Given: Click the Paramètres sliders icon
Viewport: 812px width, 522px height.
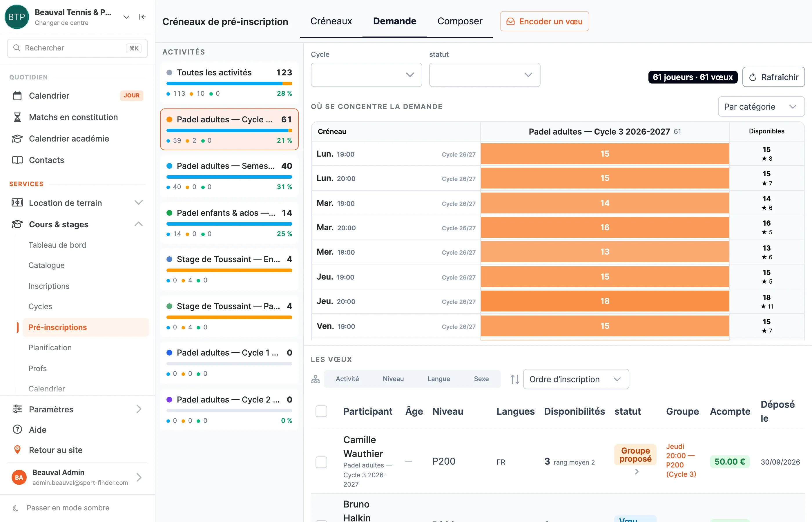Looking at the screenshot, I should [x=17, y=409].
